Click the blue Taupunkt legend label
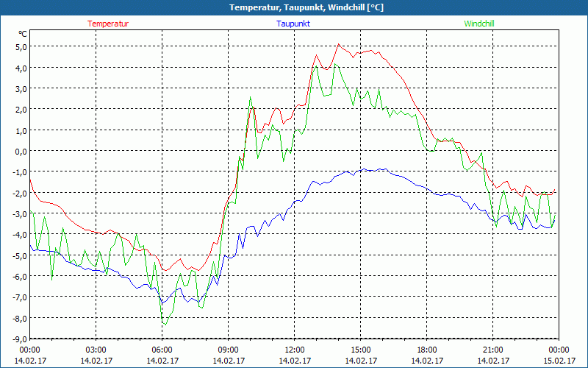The height and width of the screenshot is (368, 588). (x=293, y=24)
